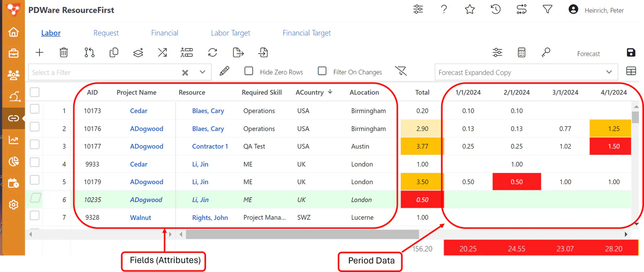Click the 3/1/2024 period column header

(x=565, y=92)
